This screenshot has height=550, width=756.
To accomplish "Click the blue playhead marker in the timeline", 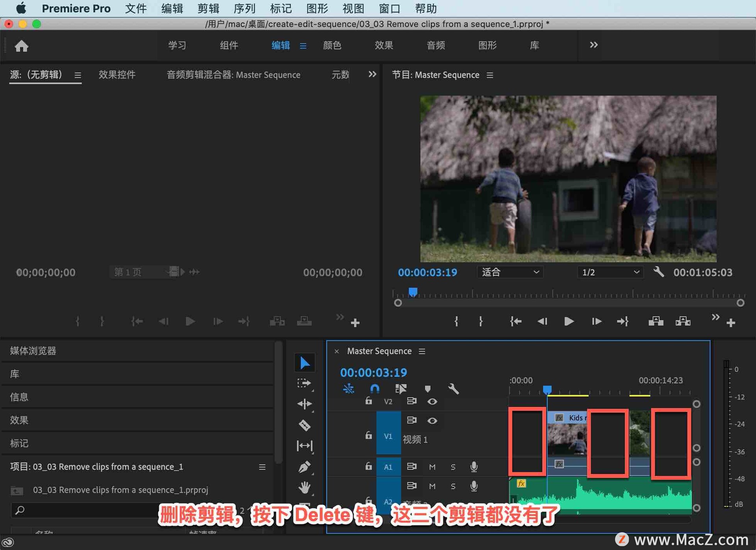I will tap(547, 389).
